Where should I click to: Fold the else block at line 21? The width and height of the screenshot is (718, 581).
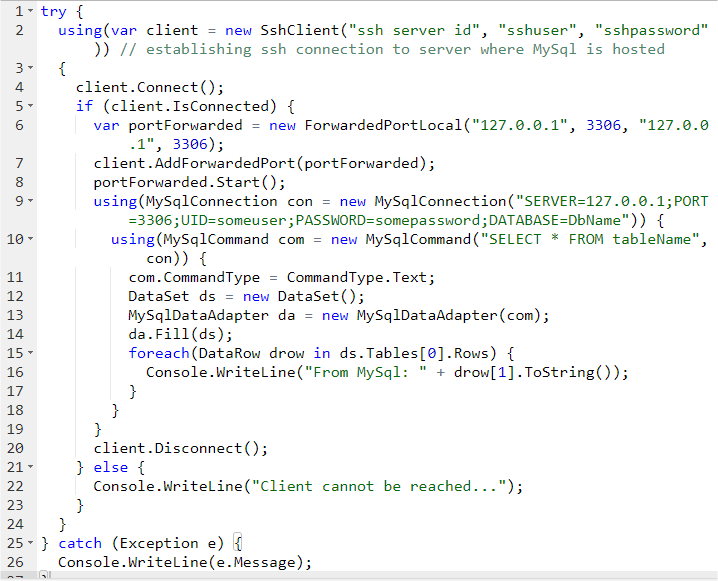tap(31, 467)
